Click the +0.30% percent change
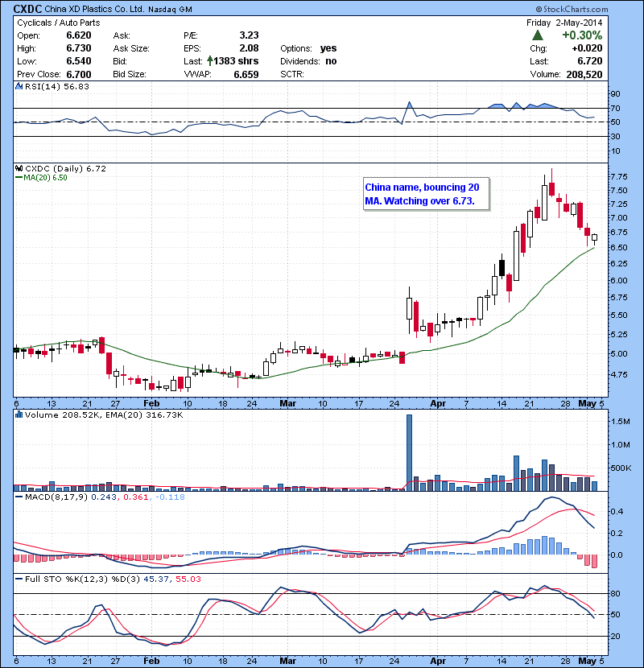Image resolution: width=644 pixels, height=668 pixels. click(582, 35)
